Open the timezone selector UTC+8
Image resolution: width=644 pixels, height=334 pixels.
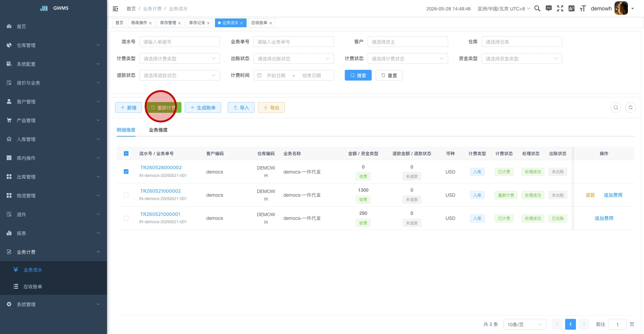[504, 9]
